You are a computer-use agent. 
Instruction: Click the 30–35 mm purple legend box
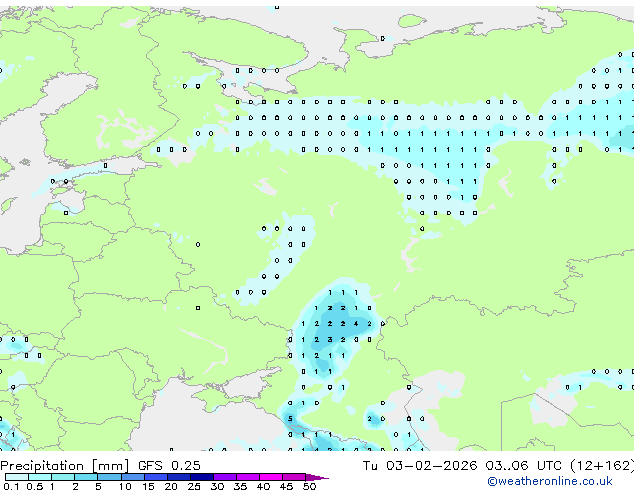224,477
